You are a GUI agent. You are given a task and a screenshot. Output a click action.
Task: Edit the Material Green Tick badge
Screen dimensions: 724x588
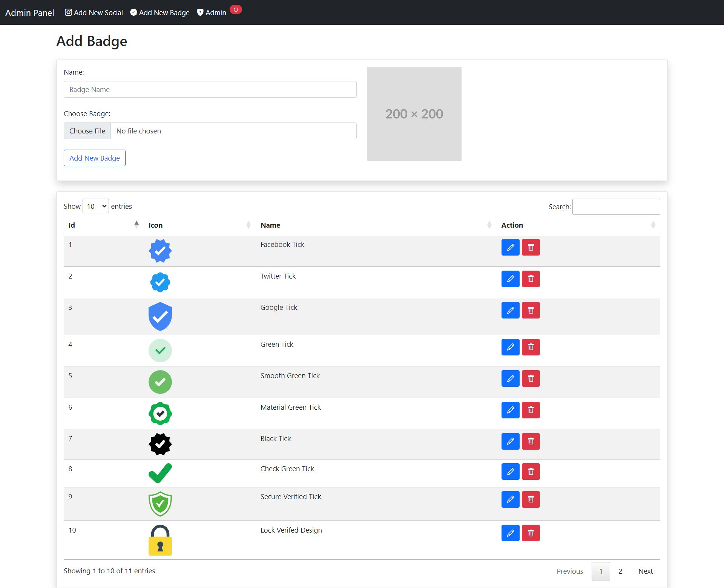click(510, 410)
